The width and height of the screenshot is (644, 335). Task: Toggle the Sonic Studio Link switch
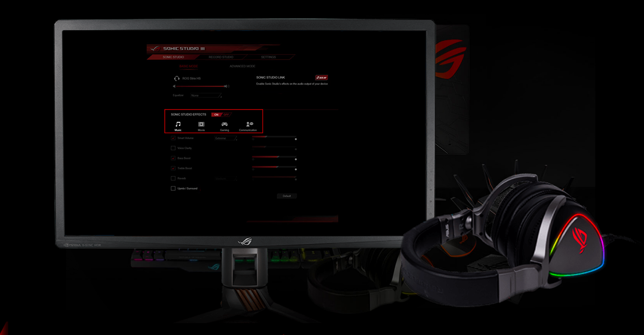322,78
